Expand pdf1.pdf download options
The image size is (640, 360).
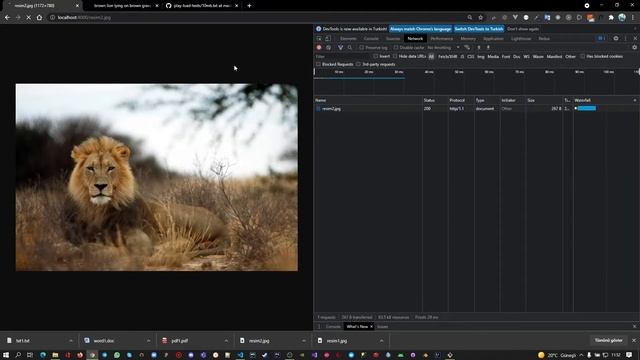[226, 341]
